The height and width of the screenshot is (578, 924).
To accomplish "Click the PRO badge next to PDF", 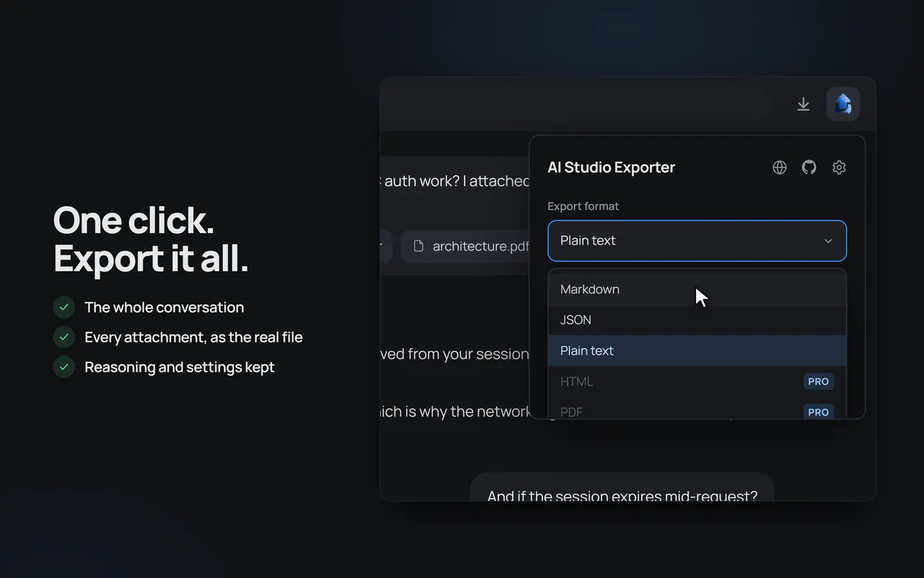I will (819, 411).
